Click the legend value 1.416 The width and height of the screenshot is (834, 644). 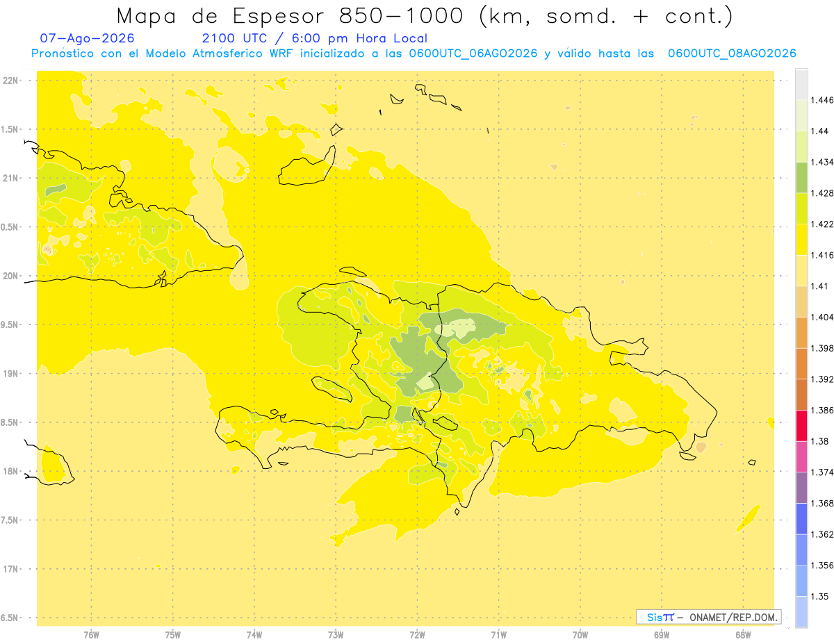pos(823,255)
